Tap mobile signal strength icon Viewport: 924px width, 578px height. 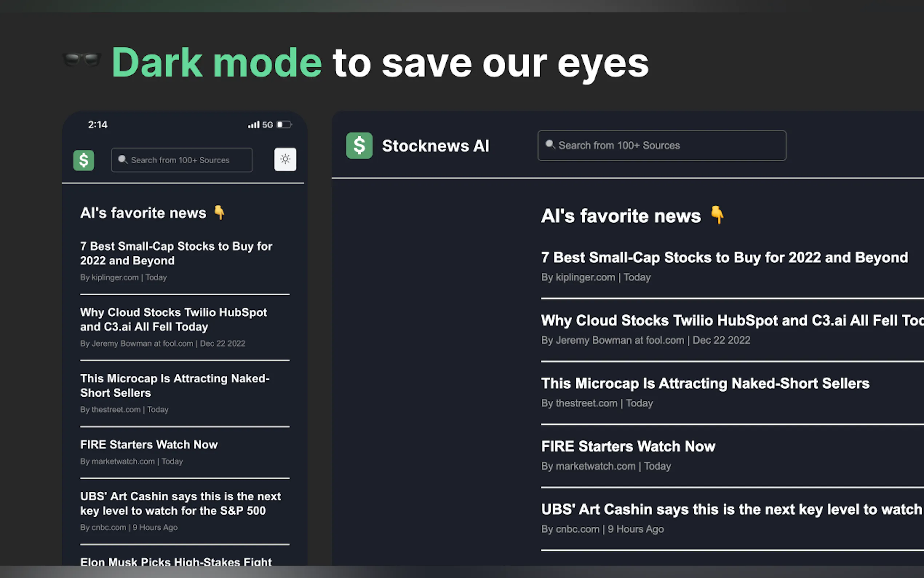click(x=253, y=124)
